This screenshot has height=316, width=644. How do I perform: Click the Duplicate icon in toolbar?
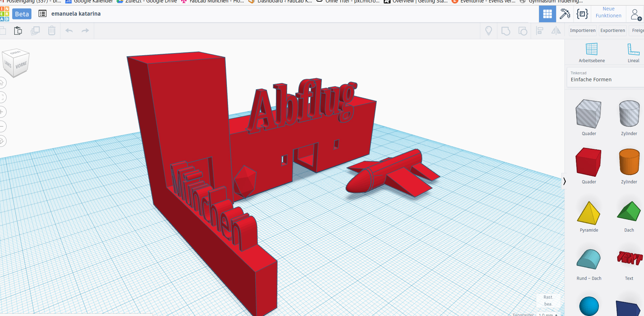pos(35,31)
